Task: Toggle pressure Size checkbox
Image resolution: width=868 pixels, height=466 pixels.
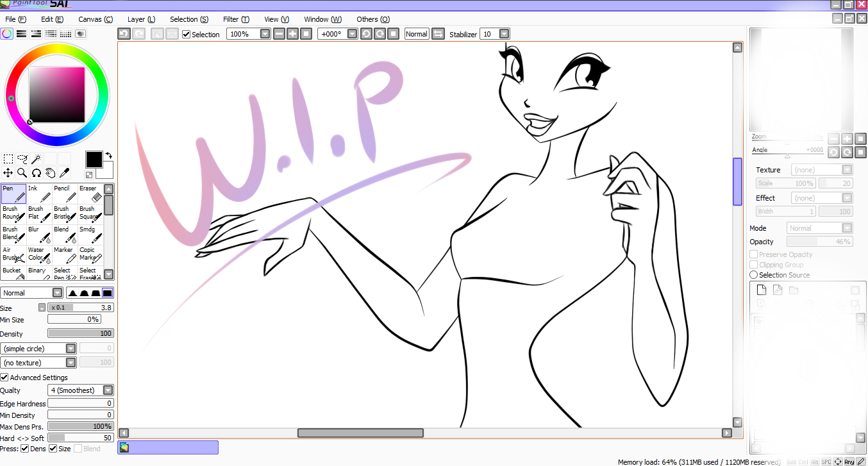Action: 53,449
